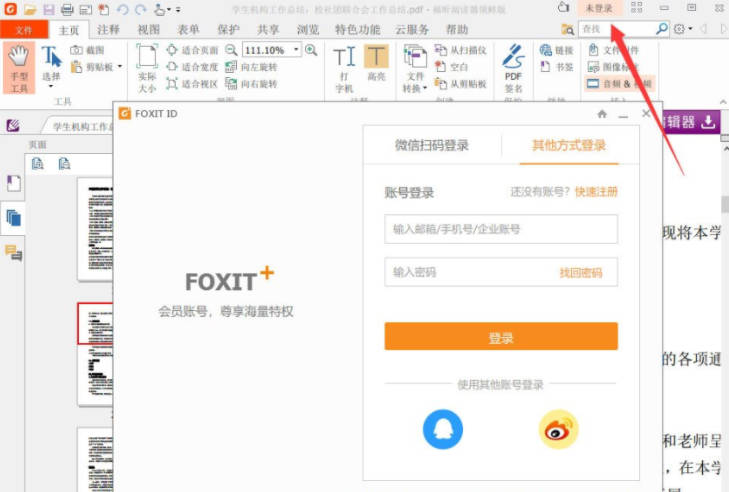
Task: Rotate the page right (向右旋转)
Action: pos(251,84)
